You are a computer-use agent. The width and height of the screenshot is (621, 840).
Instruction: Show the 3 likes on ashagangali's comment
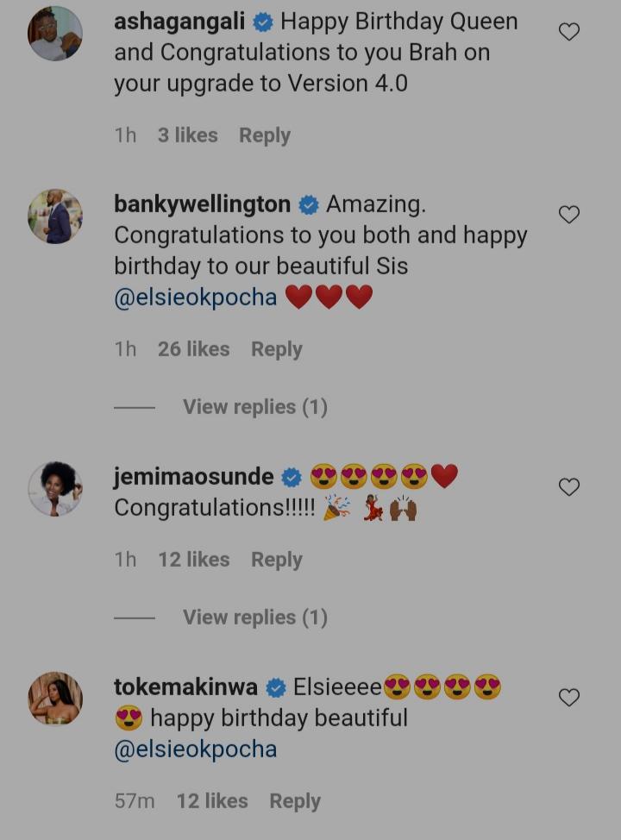187,135
